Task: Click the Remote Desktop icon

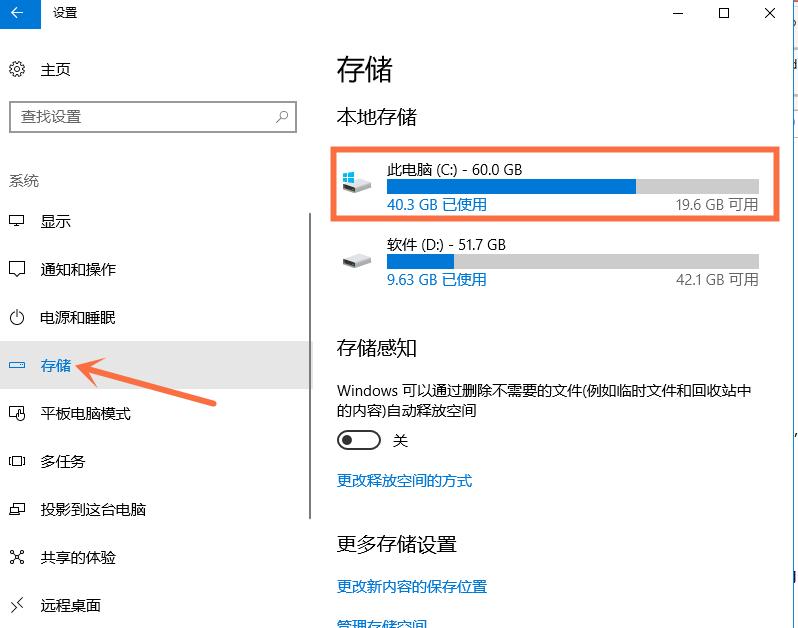Action: (17, 605)
